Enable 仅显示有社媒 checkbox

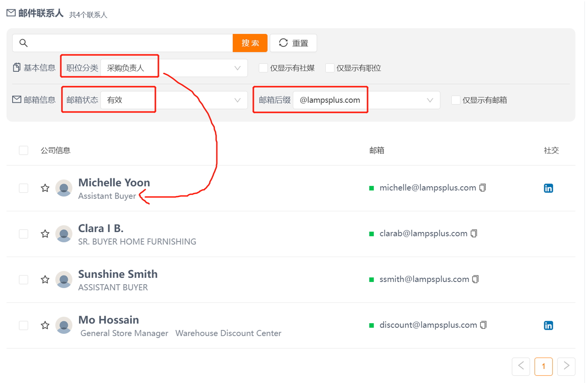(x=263, y=68)
